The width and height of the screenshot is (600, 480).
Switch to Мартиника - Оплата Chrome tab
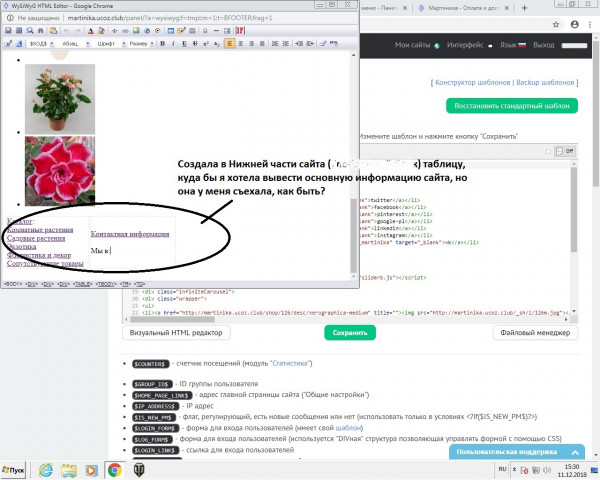464,8
